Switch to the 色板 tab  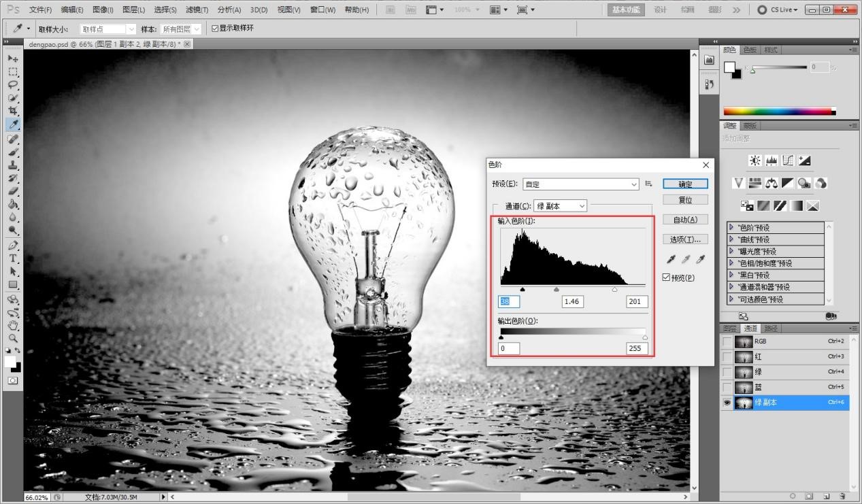point(749,49)
